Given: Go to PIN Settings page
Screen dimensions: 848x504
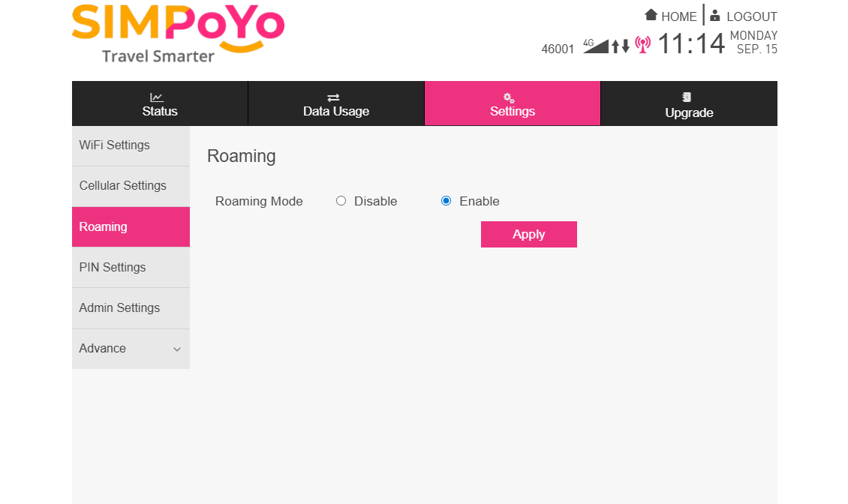Looking at the screenshot, I should [113, 268].
